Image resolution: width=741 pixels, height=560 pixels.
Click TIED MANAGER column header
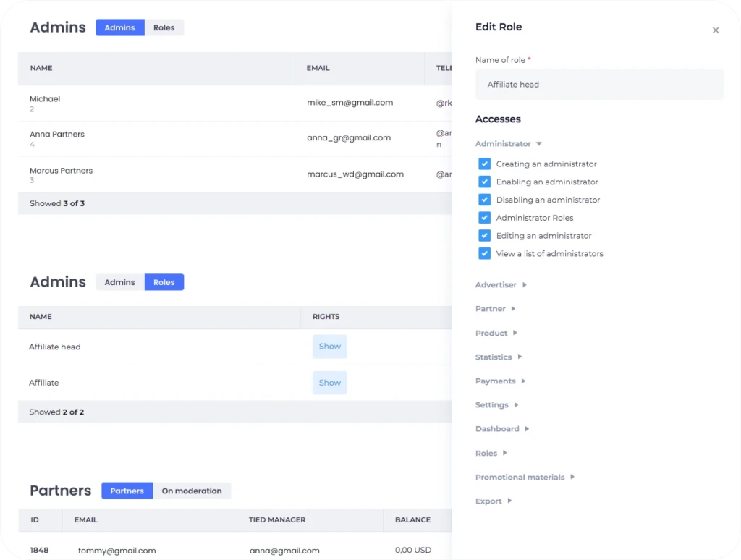[x=277, y=519]
